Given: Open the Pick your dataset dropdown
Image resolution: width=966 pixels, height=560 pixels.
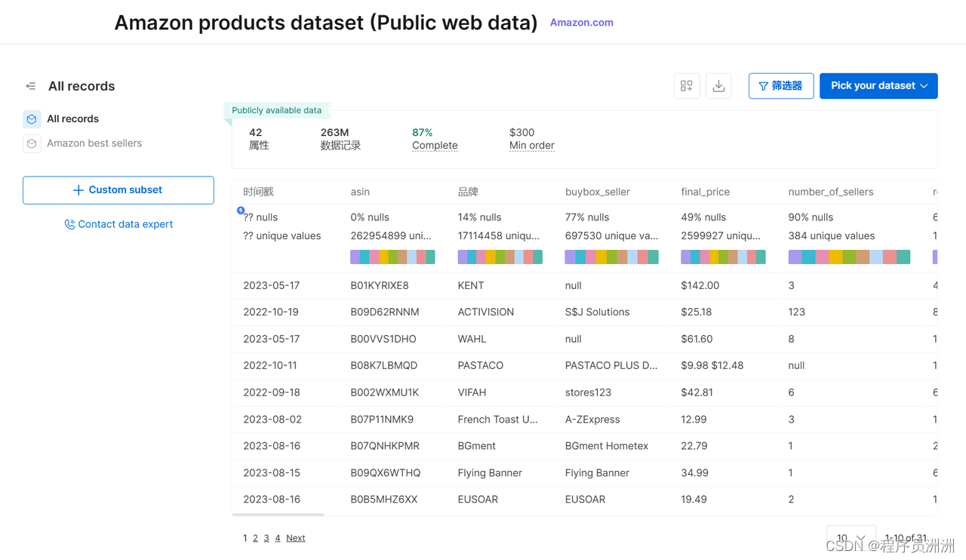Looking at the screenshot, I should [x=878, y=86].
